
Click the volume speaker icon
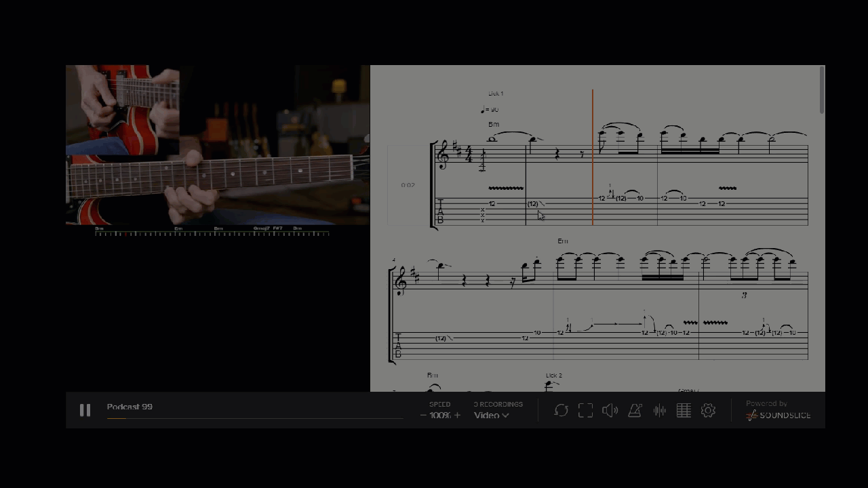(610, 410)
